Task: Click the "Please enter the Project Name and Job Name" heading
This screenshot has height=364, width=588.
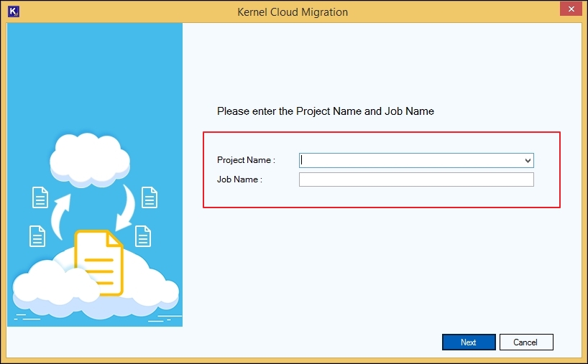Action: [x=326, y=111]
